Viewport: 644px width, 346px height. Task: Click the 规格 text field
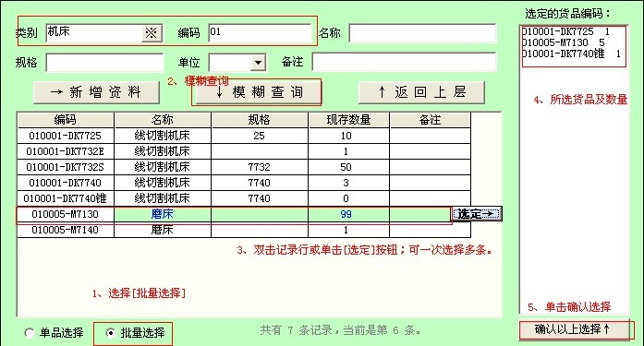104,63
